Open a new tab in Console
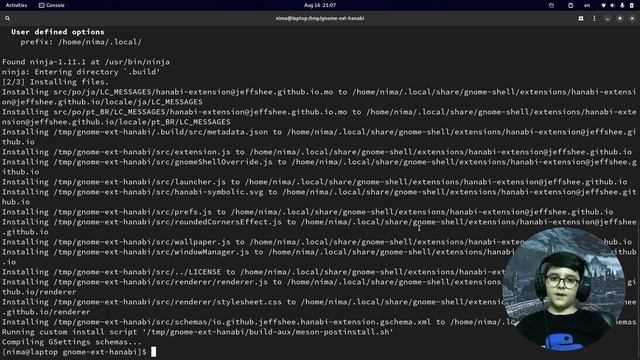The width and height of the screenshot is (640, 360). pyautogui.click(x=581, y=18)
